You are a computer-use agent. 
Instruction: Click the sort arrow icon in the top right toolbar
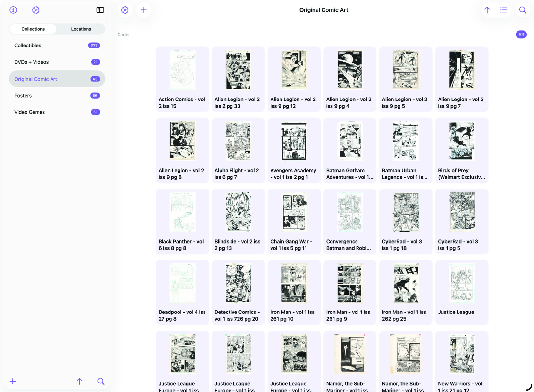pos(487,10)
